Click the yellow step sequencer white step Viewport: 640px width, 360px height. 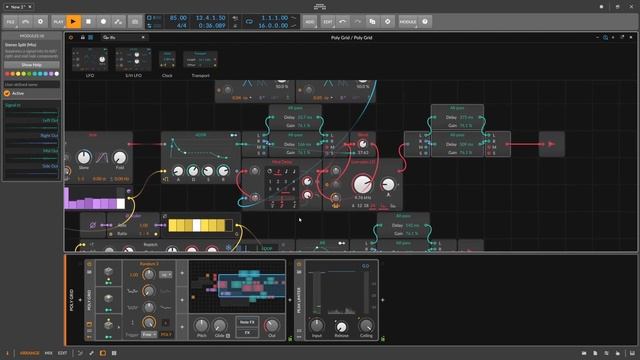[x=196, y=226]
